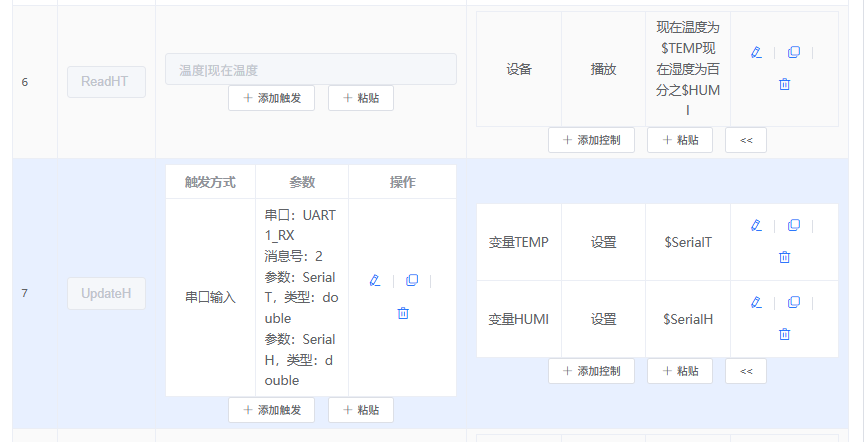The height and width of the screenshot is (442, 864).
Task: Click 粘贴 beside 添加触发 in UpdateH row
Action: [x=361, y=410]
